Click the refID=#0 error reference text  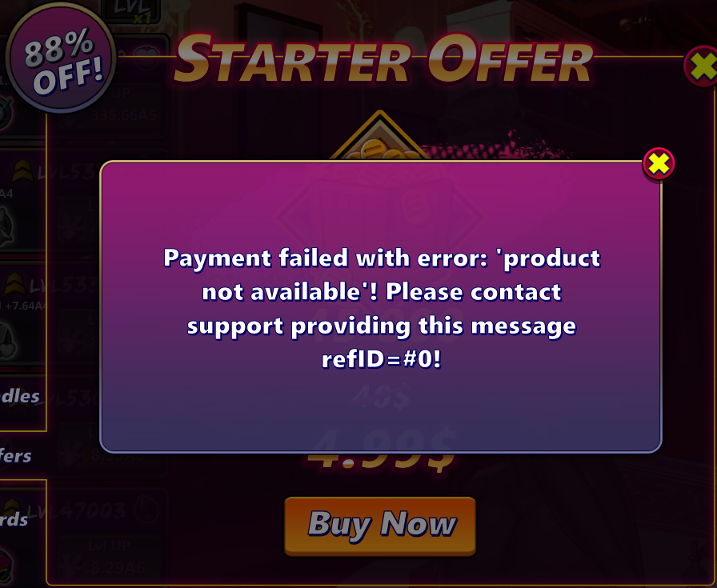pos(382,359)
